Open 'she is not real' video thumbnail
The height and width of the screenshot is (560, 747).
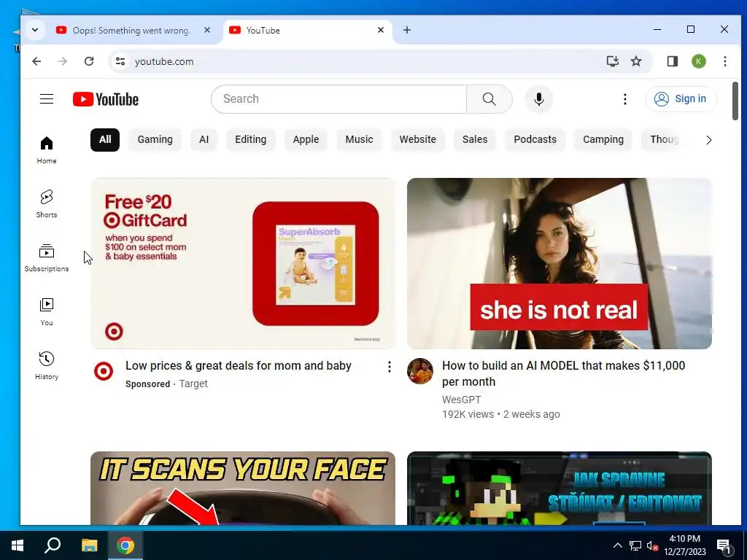point(560,263)
